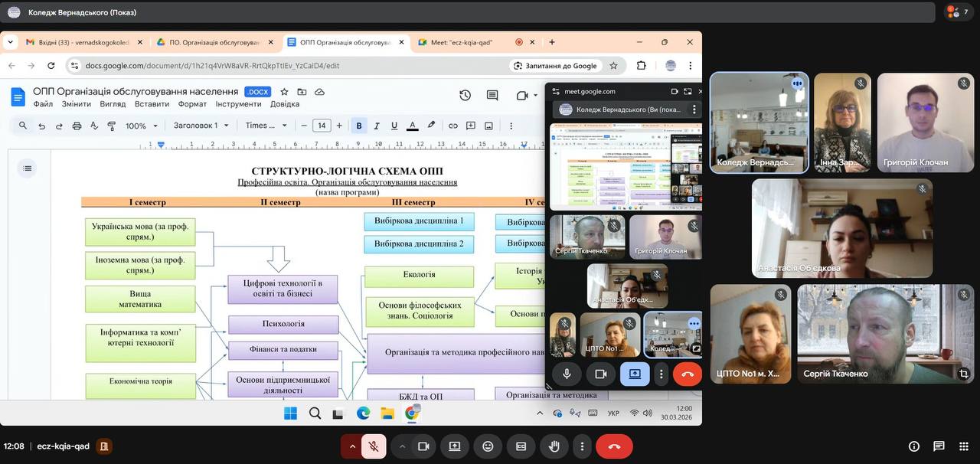
Task: Open the emoji reactions button
Action: click(x=488, y=446)
